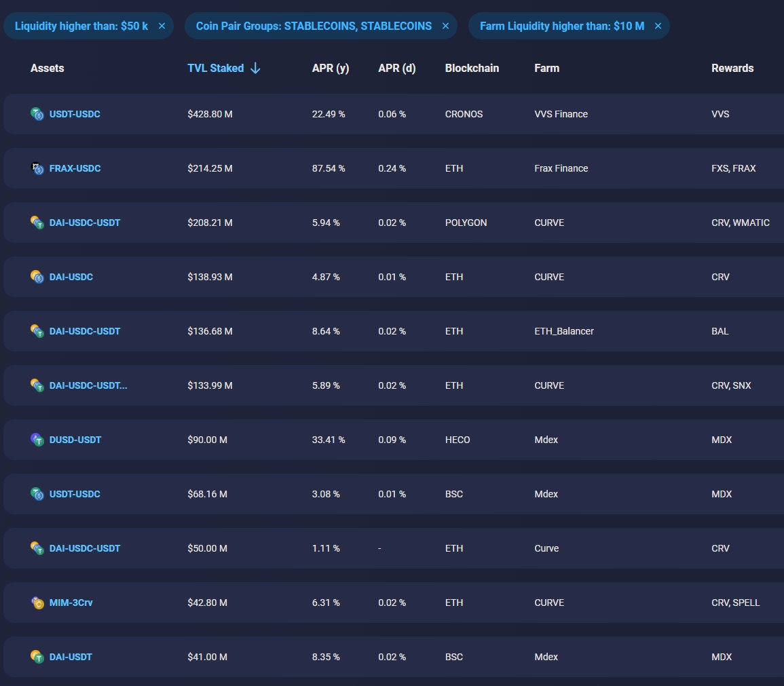Click the ETH_Balancer farm name
Viewport: 784px width, 686px height.
point(564,331)
